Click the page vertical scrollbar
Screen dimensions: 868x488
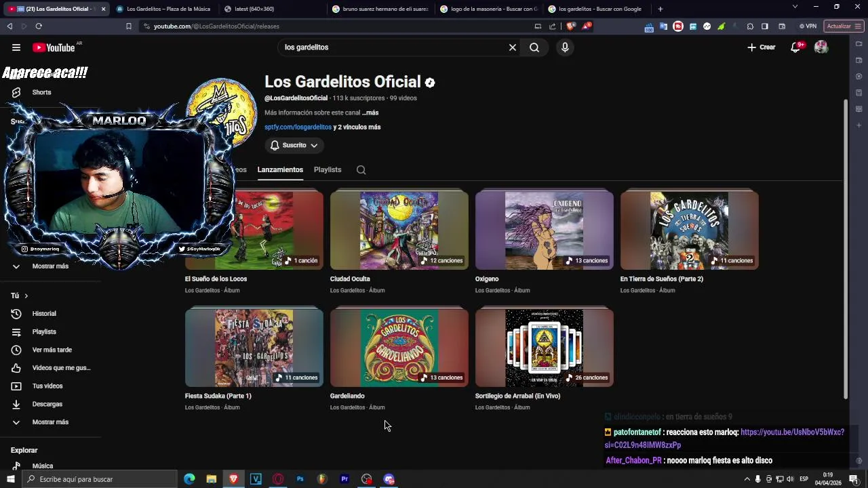[845, 249]
